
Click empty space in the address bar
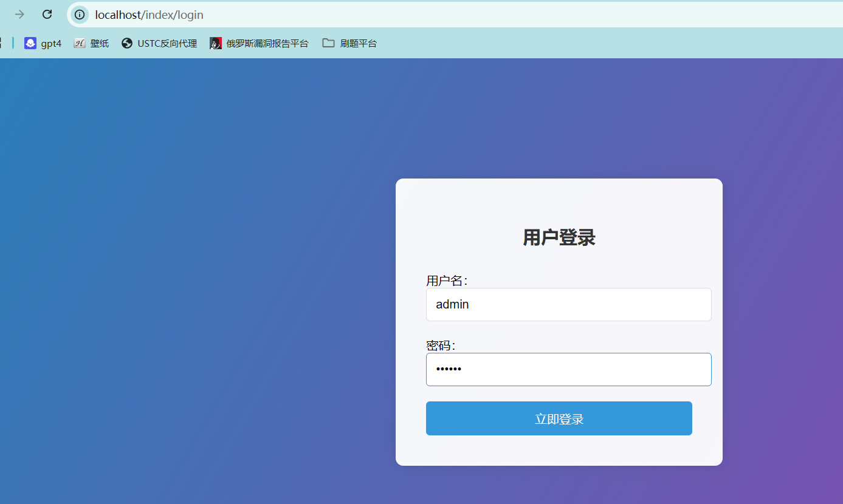[x=486, y=15]
